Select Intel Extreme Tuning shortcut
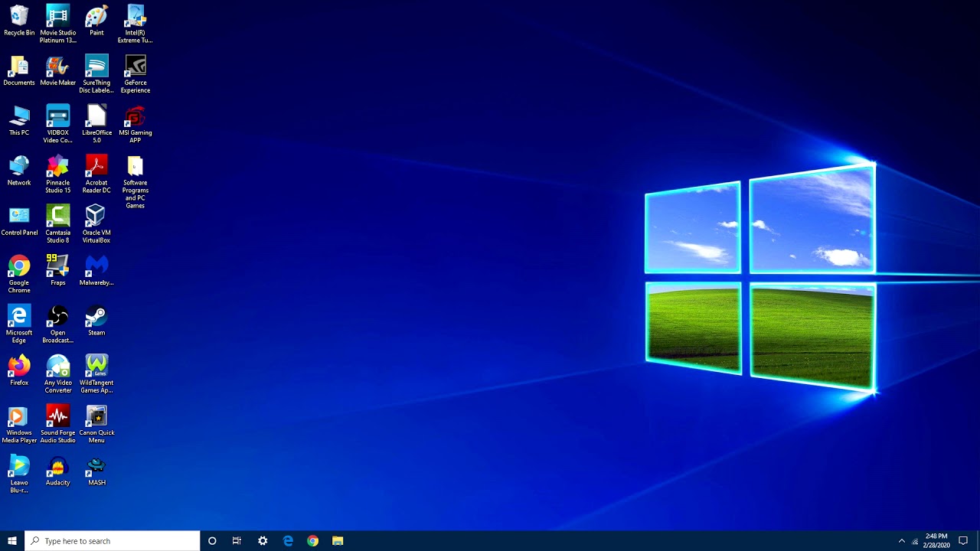 pos(135,24)
